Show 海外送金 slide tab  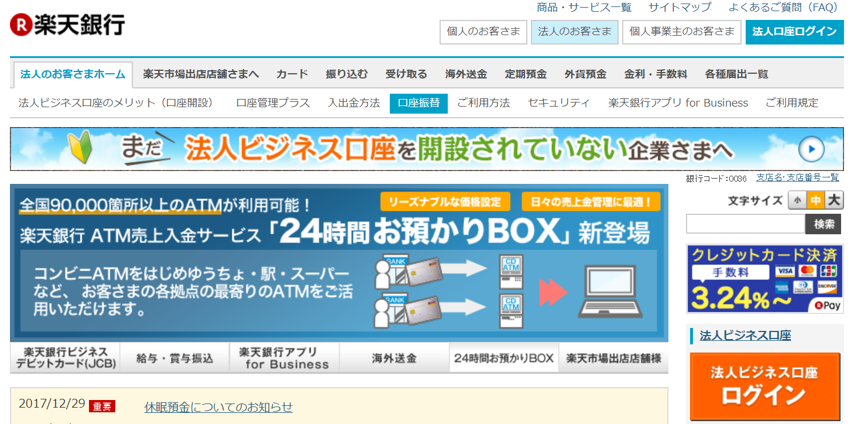pyautogui.click(x=394, y=358)
